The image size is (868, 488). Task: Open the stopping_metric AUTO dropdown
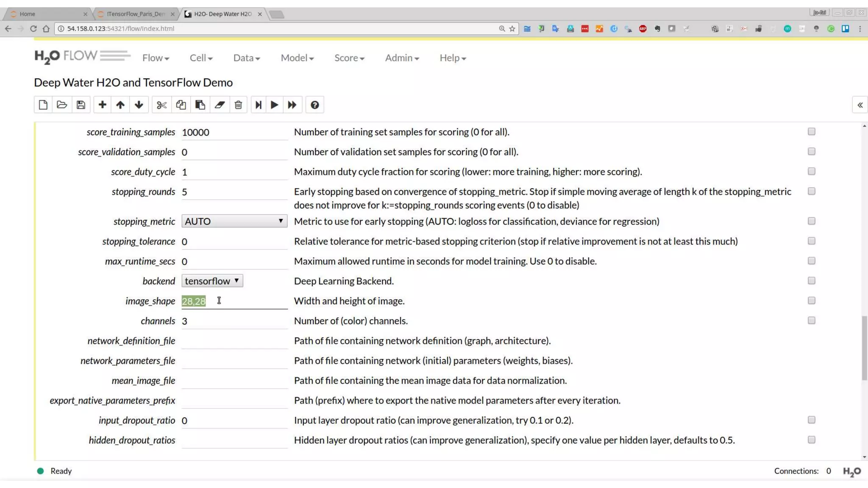tap(234, 221)
